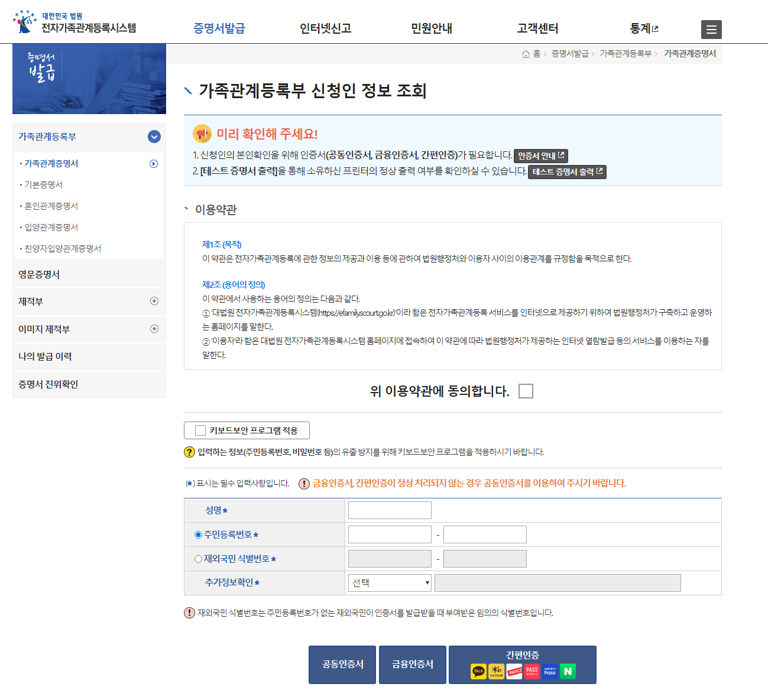
Task: Click the home icon in the breadcrumb
Action: click(526, 54)
